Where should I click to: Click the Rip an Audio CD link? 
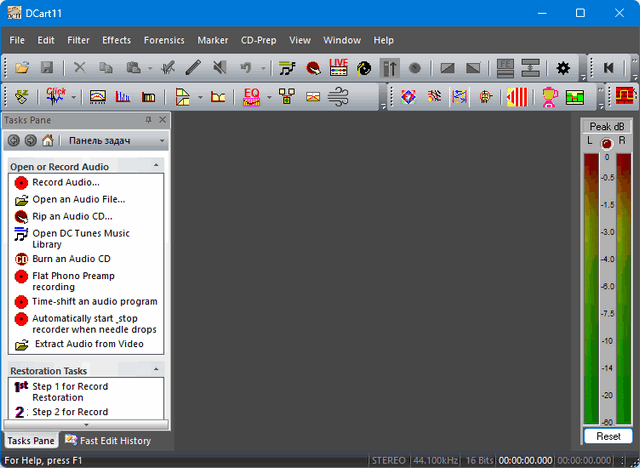[x=72, y=216]
